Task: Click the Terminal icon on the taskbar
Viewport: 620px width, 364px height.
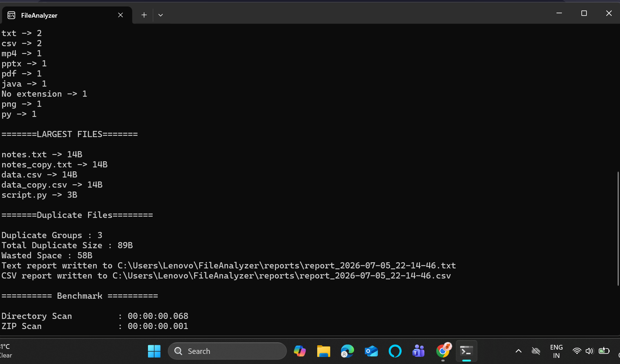Action: coord(467,351)
